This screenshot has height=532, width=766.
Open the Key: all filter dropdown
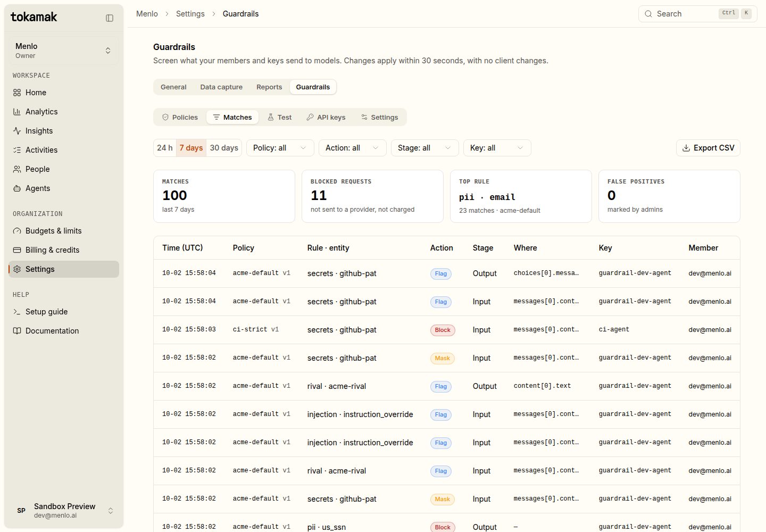click(x=497, y=148)
